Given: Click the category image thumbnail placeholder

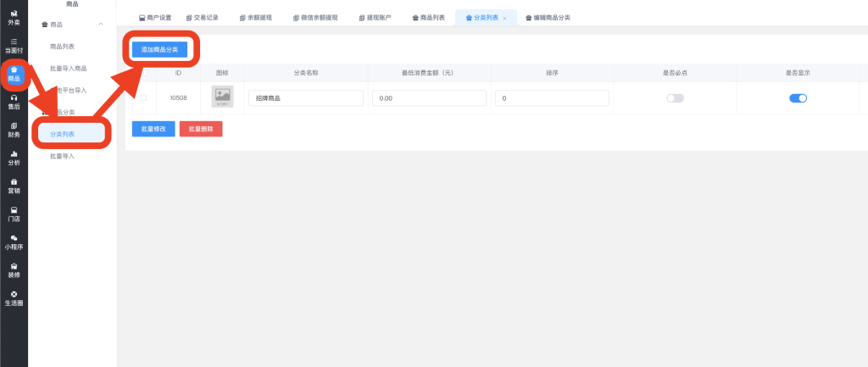Looking at the screenshot, I should tap(222, 97).
